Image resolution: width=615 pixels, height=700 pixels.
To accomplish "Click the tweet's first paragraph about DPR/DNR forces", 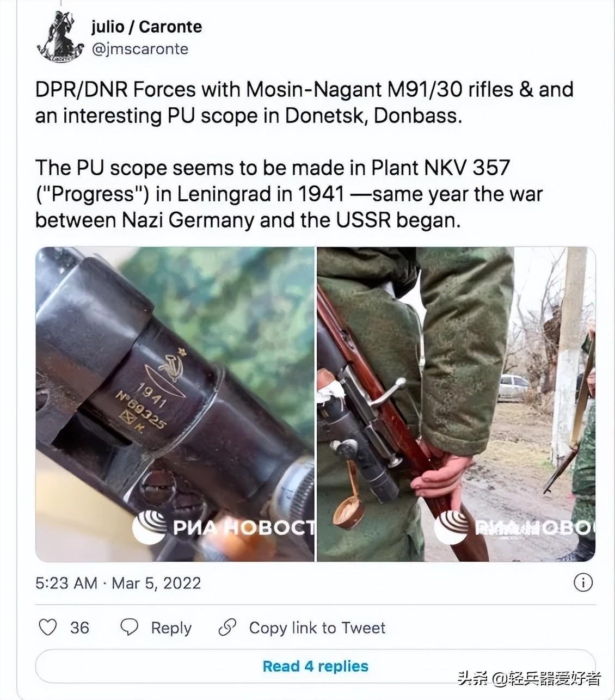I will (304, 102).
